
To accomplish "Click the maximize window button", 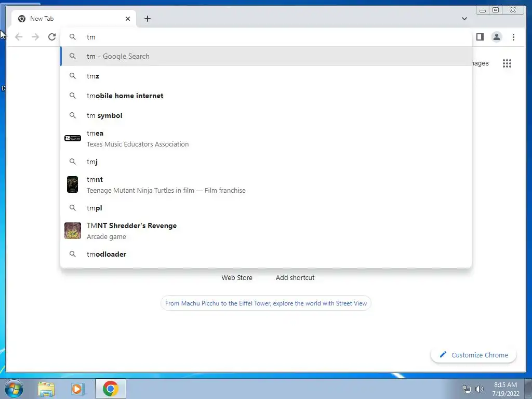I will pyautogui.click(x=496, y=10).
